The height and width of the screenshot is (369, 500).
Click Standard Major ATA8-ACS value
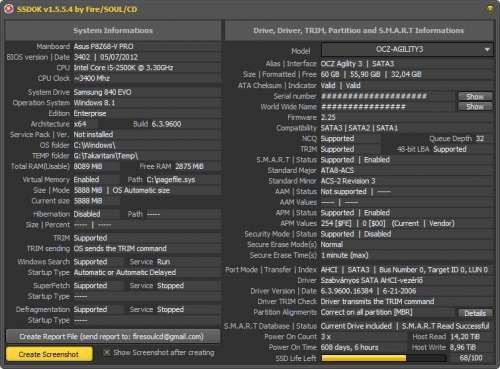click(x=337, y=170)
